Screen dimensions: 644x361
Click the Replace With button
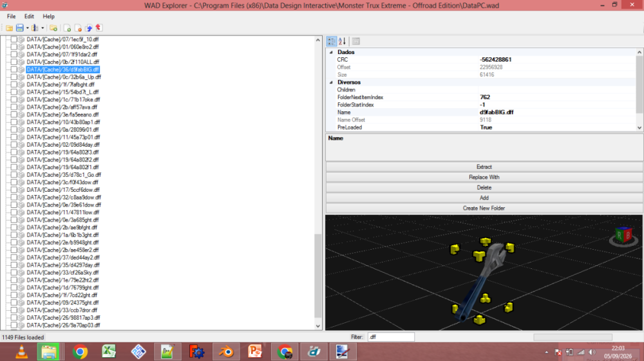click(484, 177)
